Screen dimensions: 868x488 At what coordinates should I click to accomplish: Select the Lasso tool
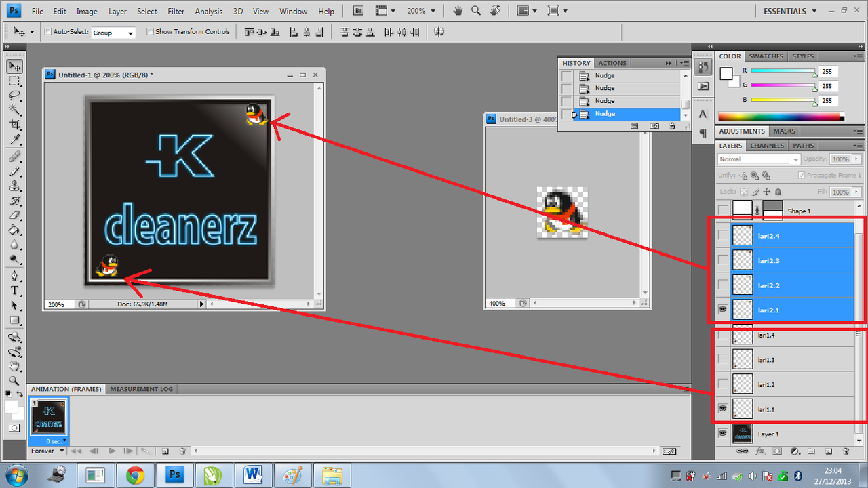[x=15, y=96]
